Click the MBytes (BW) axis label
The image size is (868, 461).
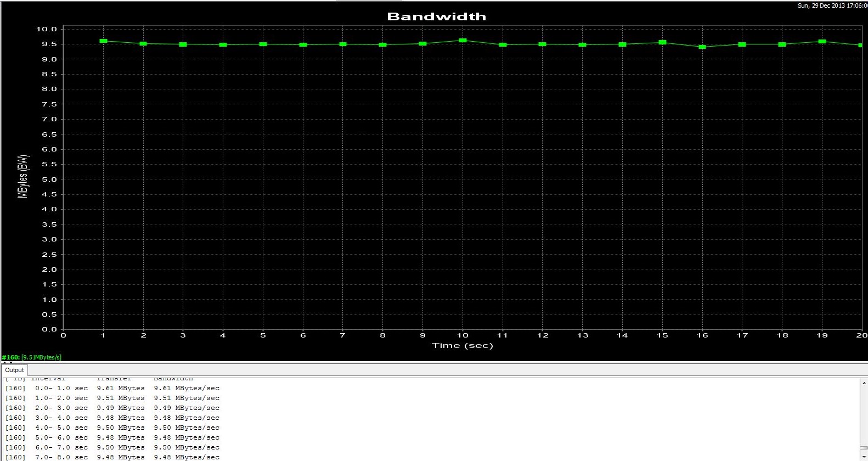point(23,176)
